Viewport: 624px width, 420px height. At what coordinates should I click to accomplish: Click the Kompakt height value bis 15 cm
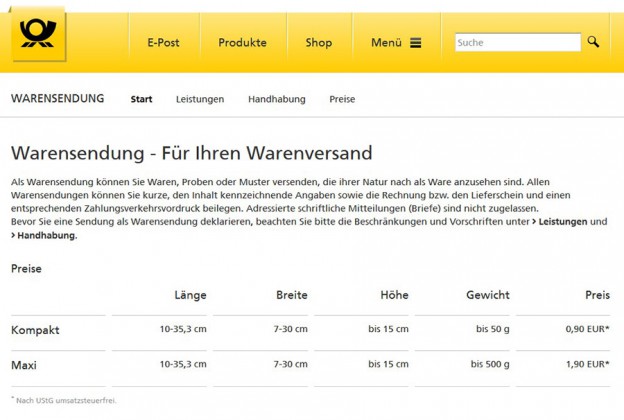(388, 329)
